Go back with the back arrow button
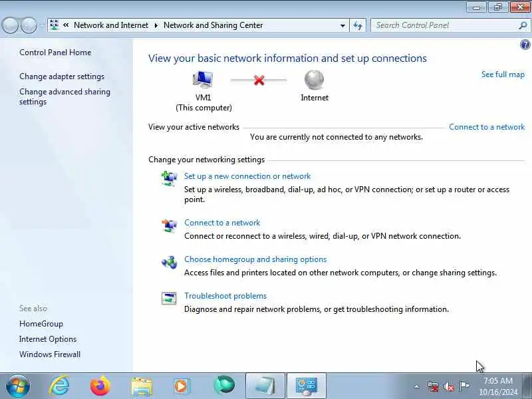Image resolution: width=532 pixels, height=399 pixels. 10,25
